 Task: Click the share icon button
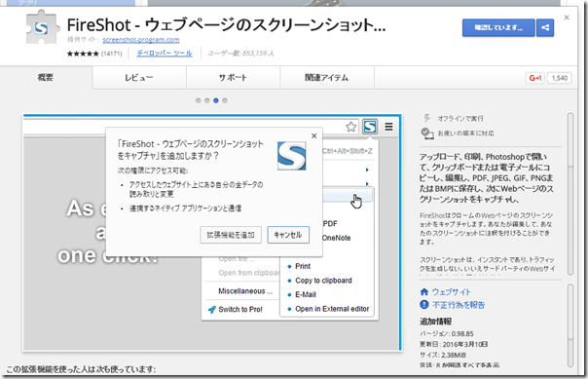[x=545, y=28]
